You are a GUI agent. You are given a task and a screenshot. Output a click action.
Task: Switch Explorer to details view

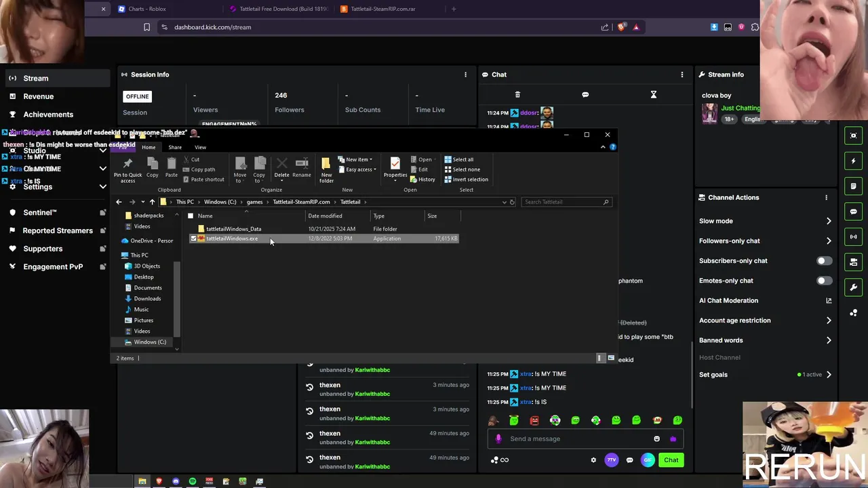click(599, 358)
